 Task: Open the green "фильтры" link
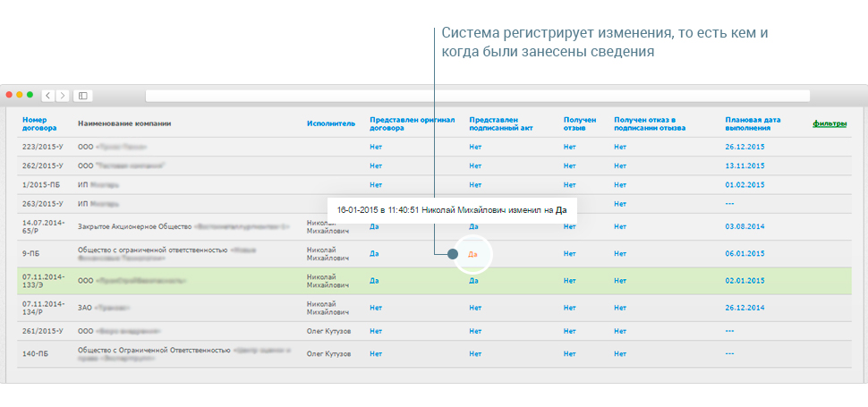tap(830, 123)
